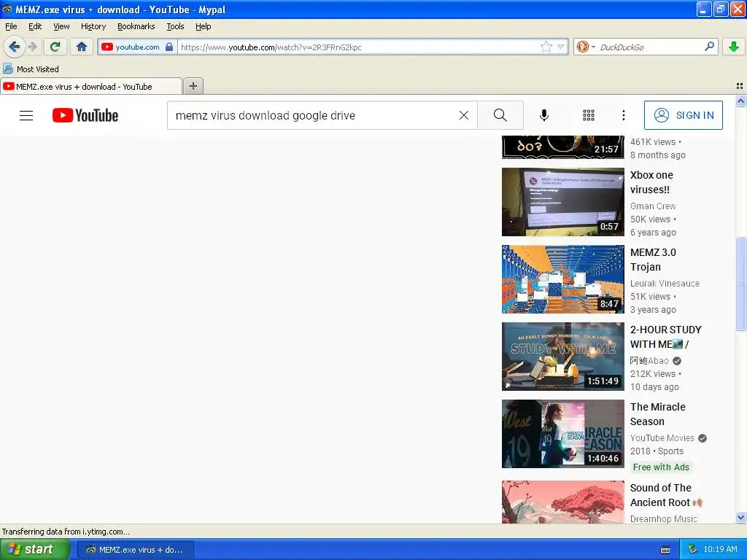Open the browser home page icon

82,47
